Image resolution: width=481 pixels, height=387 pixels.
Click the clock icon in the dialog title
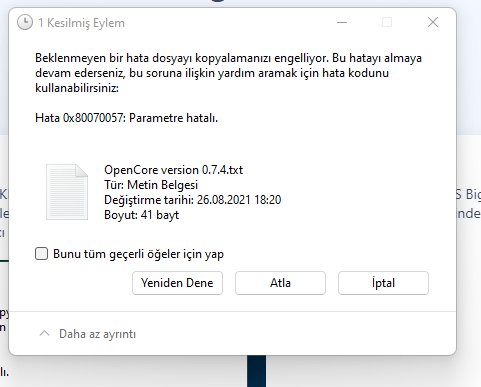tap(25, 23)
